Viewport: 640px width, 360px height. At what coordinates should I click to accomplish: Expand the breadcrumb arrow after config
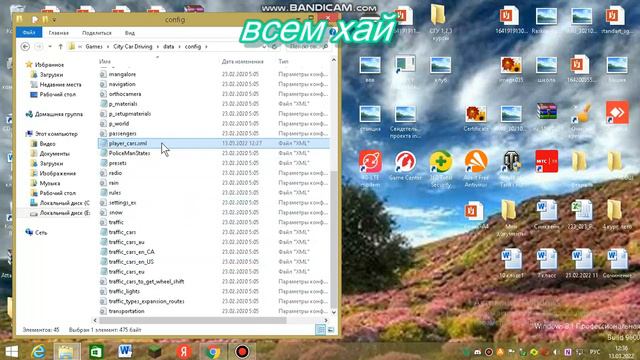(206, 47)
